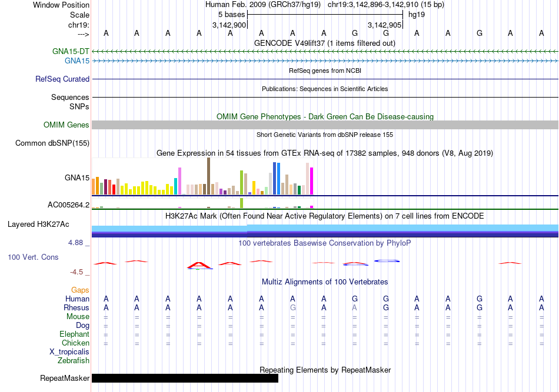Image resolution: width=559 pixels, height=392 pixels.
Task: Select the Common dbSNP(155) track label
Action: click(x=52, y=143)
